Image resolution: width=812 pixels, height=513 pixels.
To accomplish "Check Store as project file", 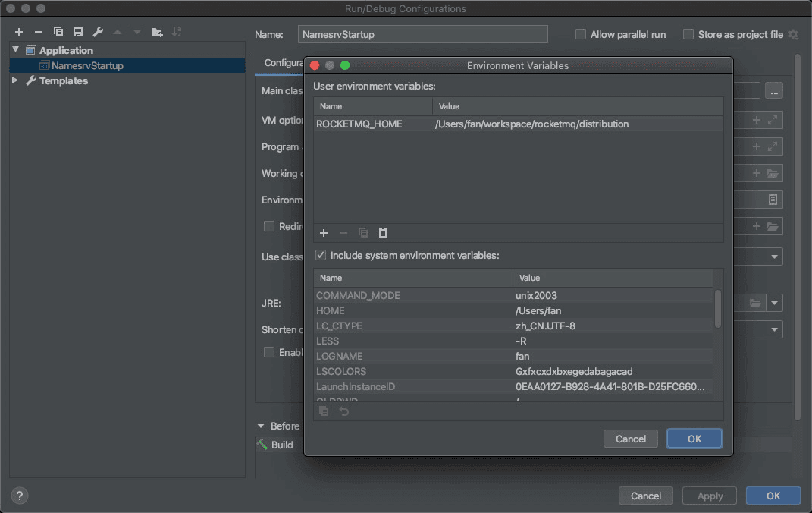I will tap(688, 34).
